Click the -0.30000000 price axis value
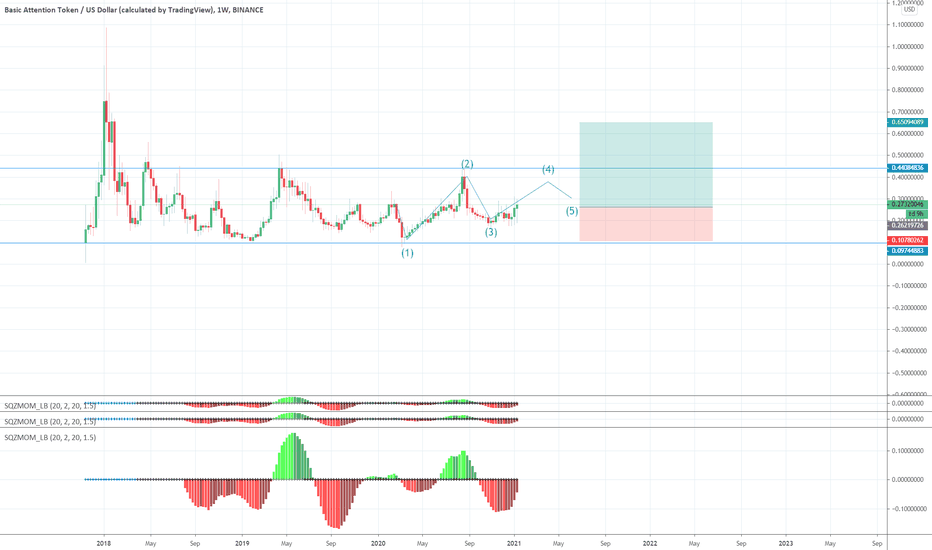This screenshot has height=550, width=932. coord(908,329)
